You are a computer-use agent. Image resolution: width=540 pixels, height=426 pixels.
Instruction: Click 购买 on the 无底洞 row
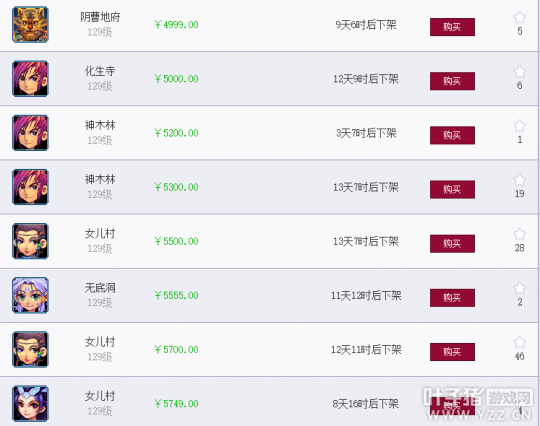[452, 298]
